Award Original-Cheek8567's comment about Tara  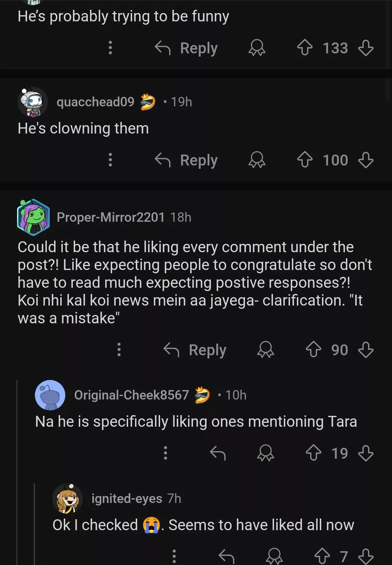[266, 453]
